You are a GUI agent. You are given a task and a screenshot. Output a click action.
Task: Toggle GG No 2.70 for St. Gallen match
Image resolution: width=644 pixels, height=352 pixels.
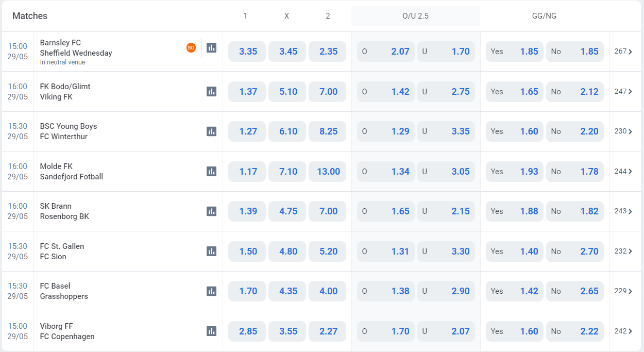574,252
